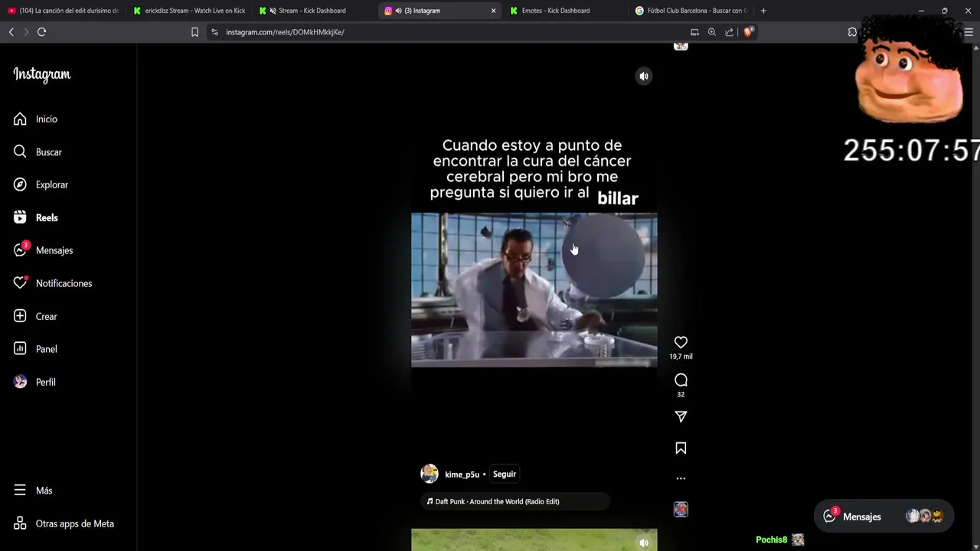980x551 pixels.
Task: Bookmark this page in the address bar
Action: pos(194,32)
